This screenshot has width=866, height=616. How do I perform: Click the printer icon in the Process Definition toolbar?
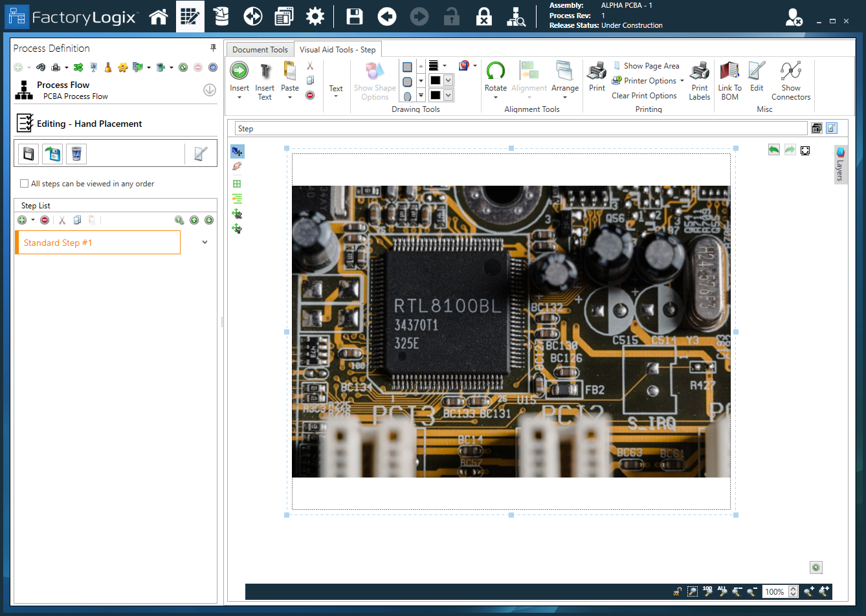pyautogui.click(x=56, y=67)
